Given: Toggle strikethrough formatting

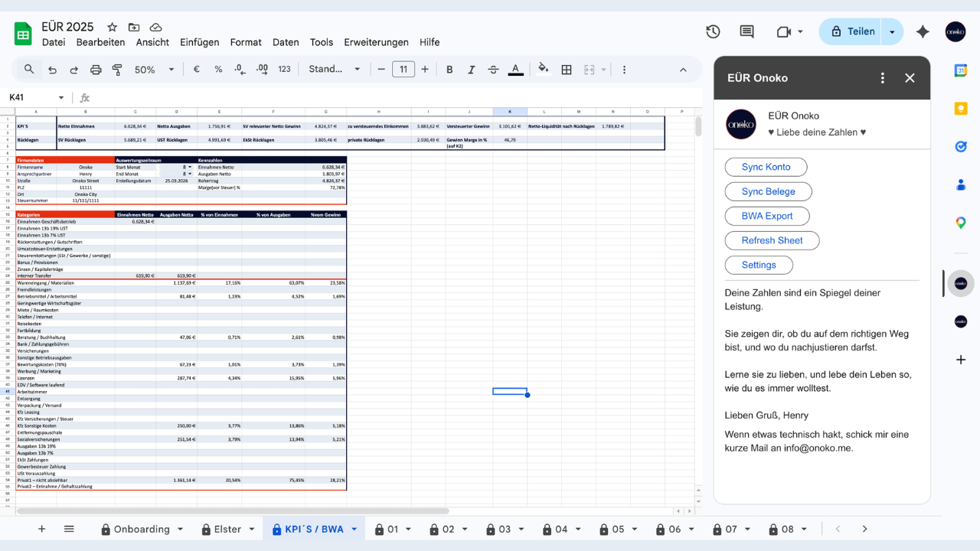Looking at the screenshot, I should pos(493,70).
